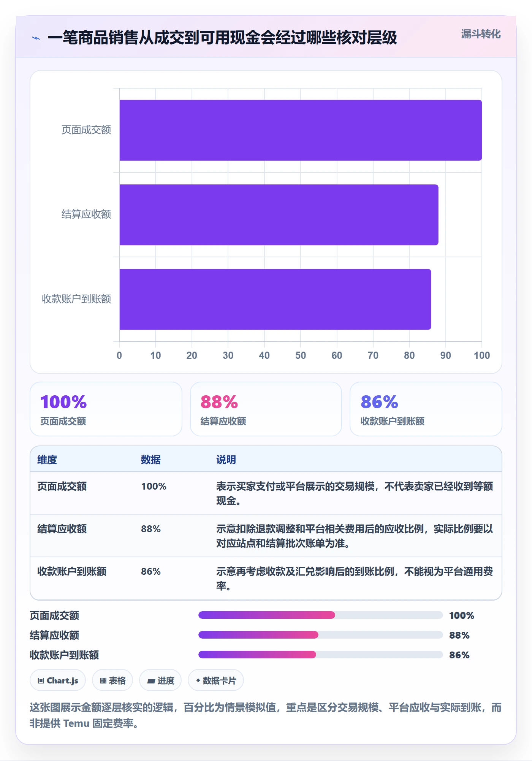The width and height of the screenshot is (532, 761).
Task: Click the 100% value beside the progress bar
Action: (462, 615)
